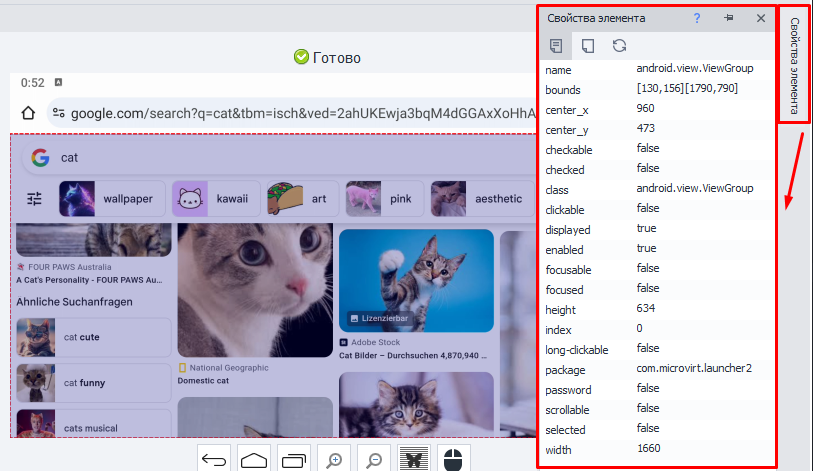This screenshot has width=813, height=471.
Task: Select the wallpaper filter chip
Action: tap(110, 199)
